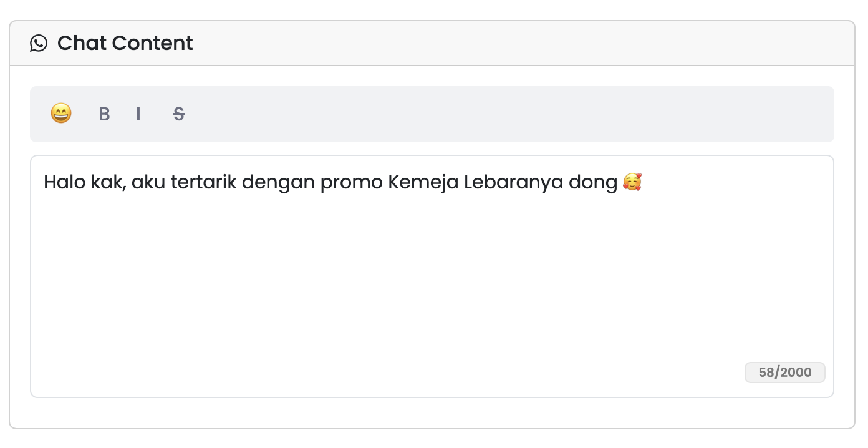Toggle bold formatting
This screenshot has height=448, width=868.
[104, 114]
